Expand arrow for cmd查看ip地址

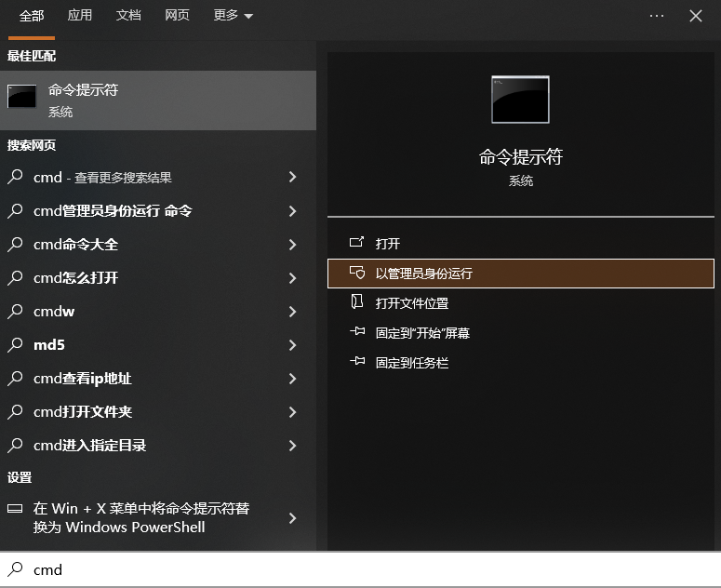pos(292,379)
